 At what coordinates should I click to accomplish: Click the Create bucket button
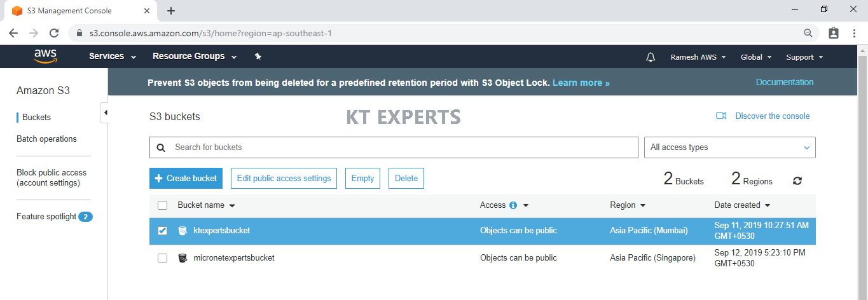point(186,179)
